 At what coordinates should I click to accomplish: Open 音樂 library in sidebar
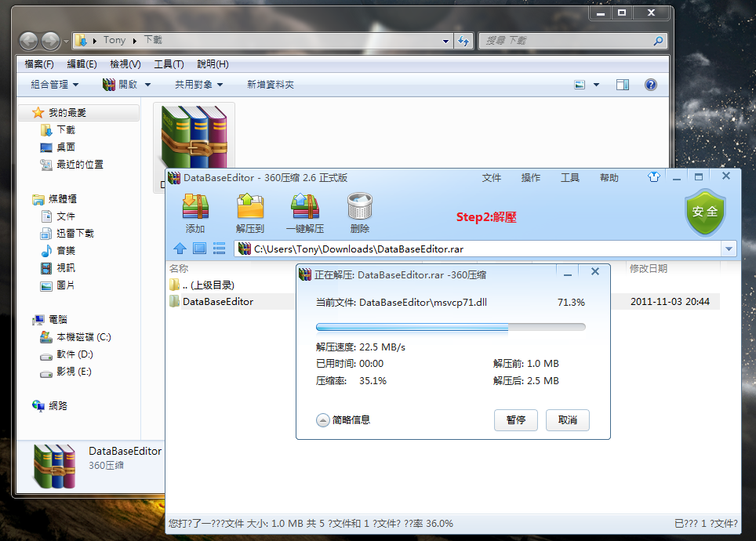pos(66,251)
